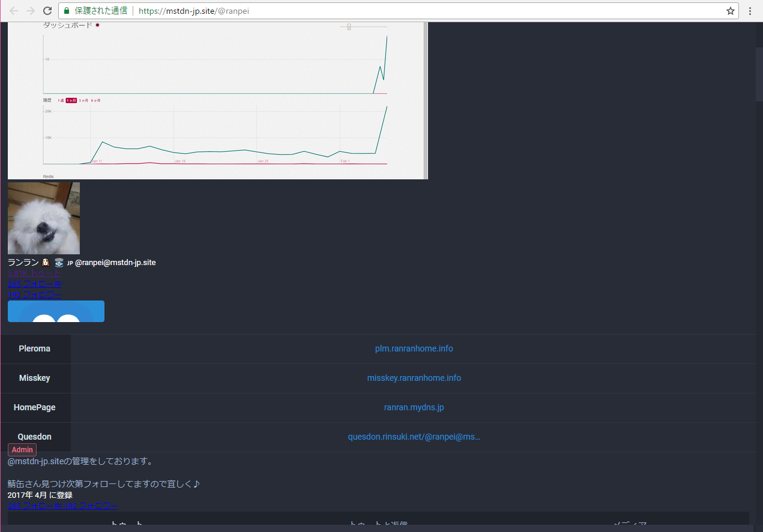Screen dimensions: 763x532
Task: Click the browser Forward arrow
Action: [x=31, y=11]
